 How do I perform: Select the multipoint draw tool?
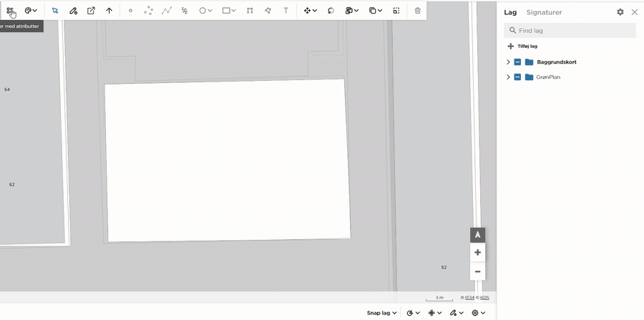pos(148,11)
